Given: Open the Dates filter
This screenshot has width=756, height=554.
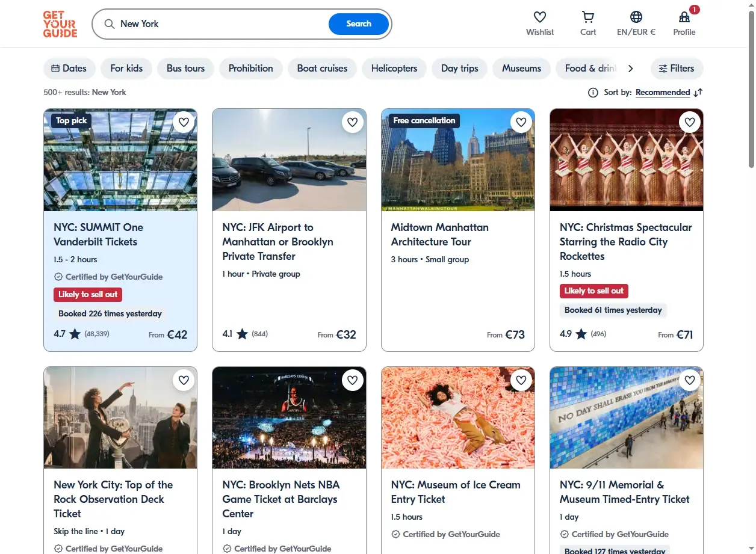Looking at the screenshot, I should pos(69,69).
